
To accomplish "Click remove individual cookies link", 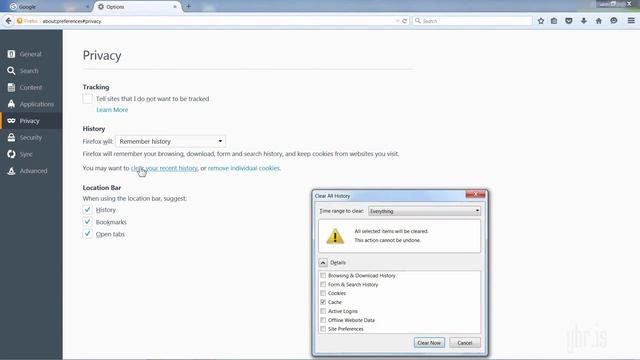I will (x=244, y=168).
